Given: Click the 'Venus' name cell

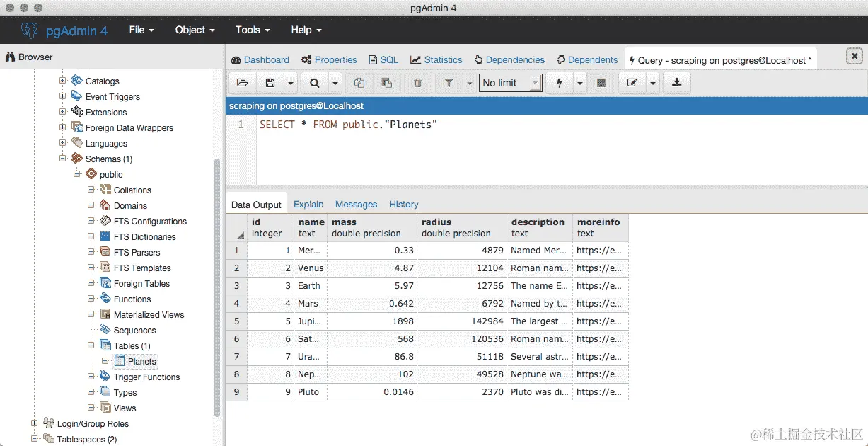Looking at the screenshot, I should point(311,268).
